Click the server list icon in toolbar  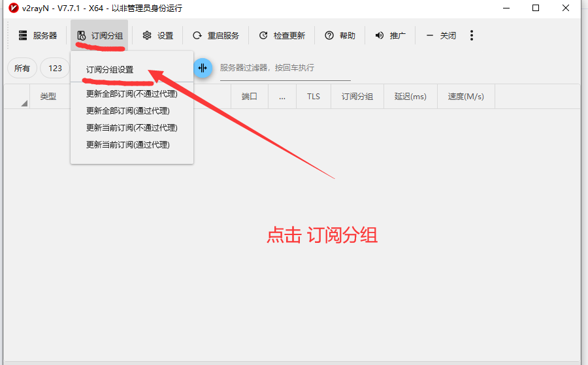(24, 35)
